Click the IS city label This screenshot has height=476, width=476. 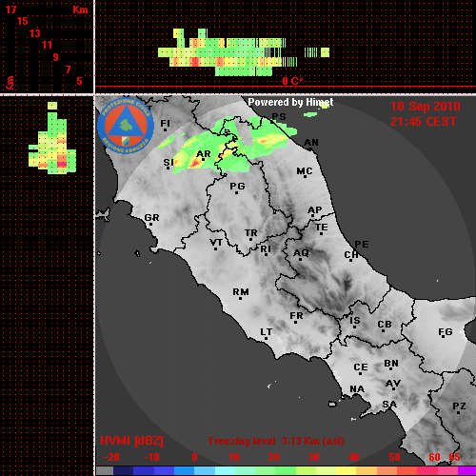click(355, 321)
